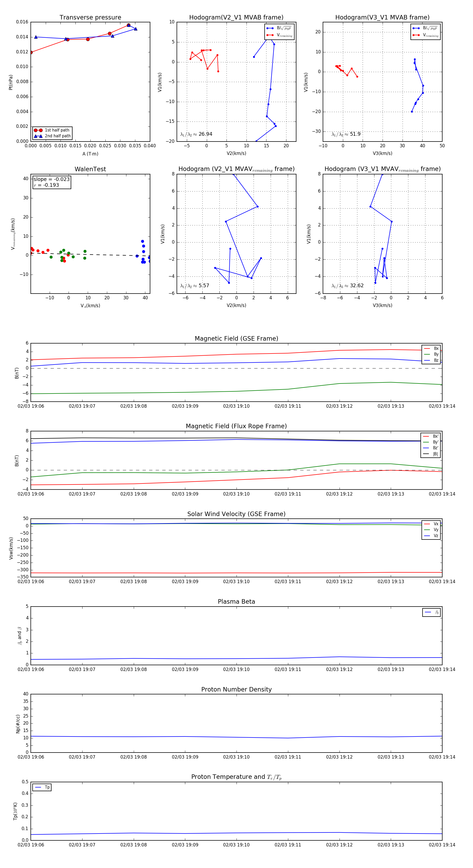Click the eigenvalue ratio 5.57 label
The image size is (473, 868).
194,286
